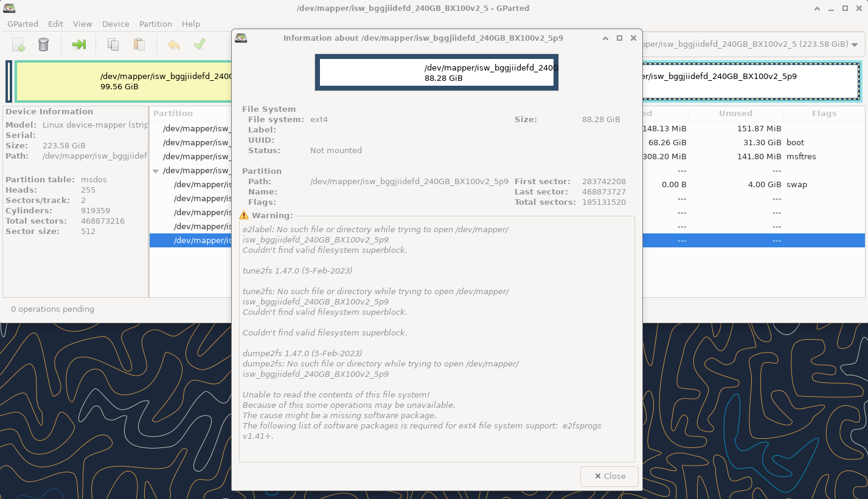The width and height of the screenshot is (868, 499).
Task: Click the first sector value 283742208
Action: coord(603,182)
